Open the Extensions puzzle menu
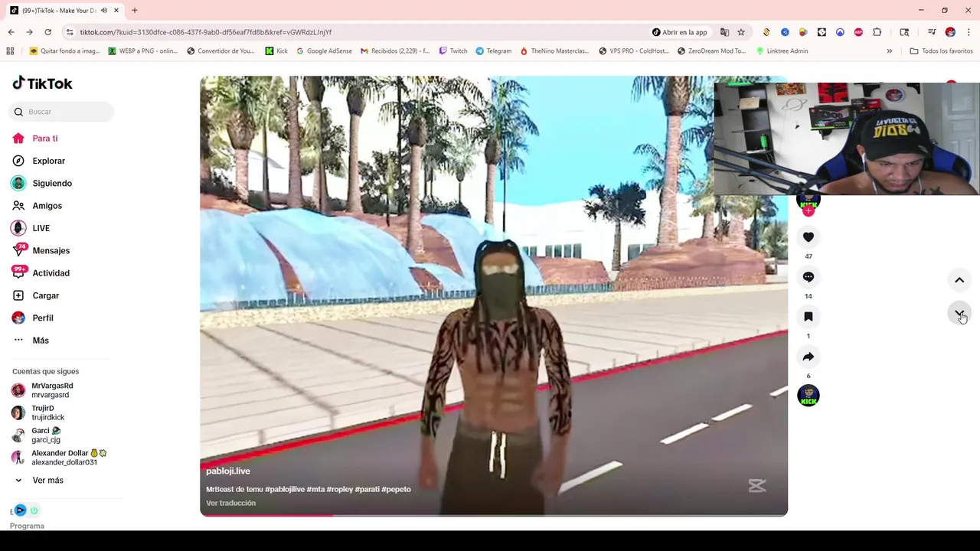The width and height of the screenshot is (980, 551). click(877, 32)
